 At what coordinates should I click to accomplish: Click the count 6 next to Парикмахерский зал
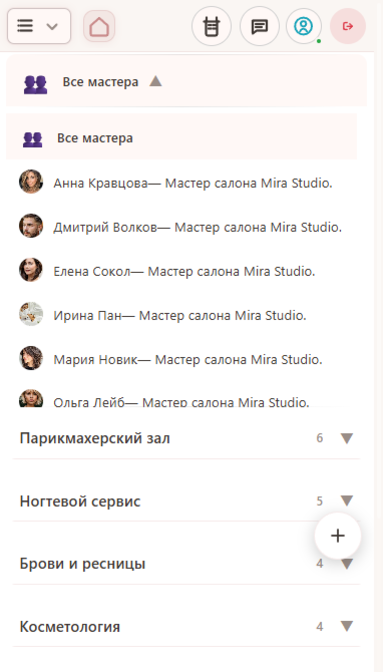click(x=320, y=438)
